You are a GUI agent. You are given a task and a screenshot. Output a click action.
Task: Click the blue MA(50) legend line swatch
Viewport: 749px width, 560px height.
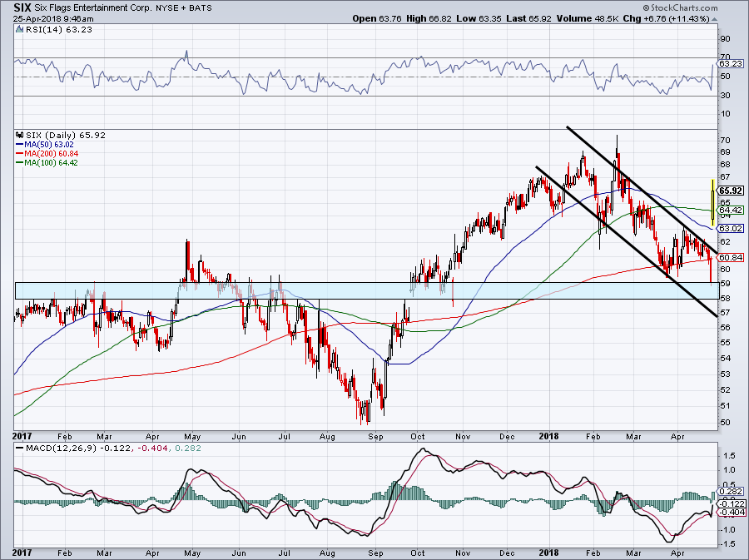(20, 145)
